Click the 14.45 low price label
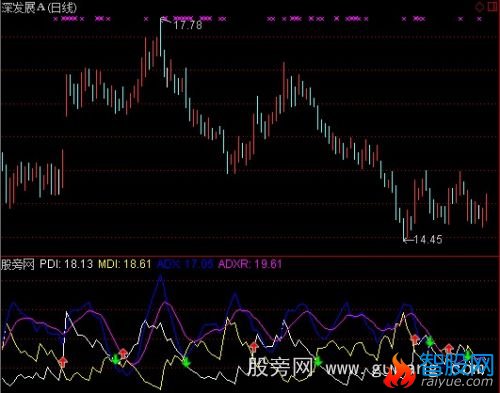500x393 pixels. pos(428,239)
